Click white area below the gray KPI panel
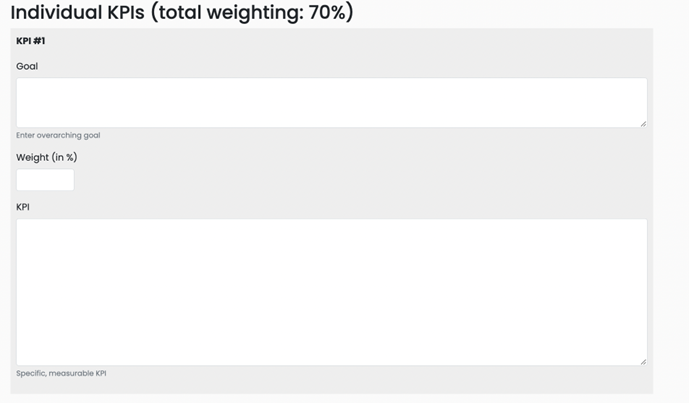This screenshot has height=403, width=689. (x=330, y=398)
